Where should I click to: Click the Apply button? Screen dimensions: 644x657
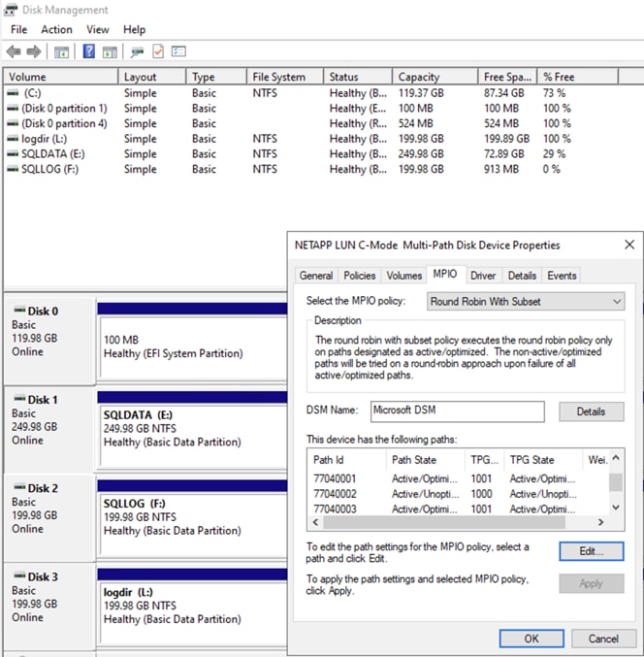click(x=591, y=583)
